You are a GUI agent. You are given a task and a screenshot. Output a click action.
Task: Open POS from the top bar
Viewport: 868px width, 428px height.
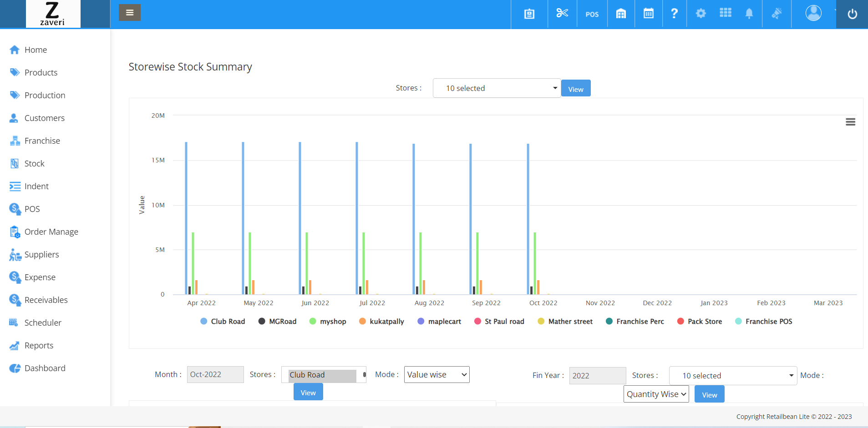[x=592, y=15]
